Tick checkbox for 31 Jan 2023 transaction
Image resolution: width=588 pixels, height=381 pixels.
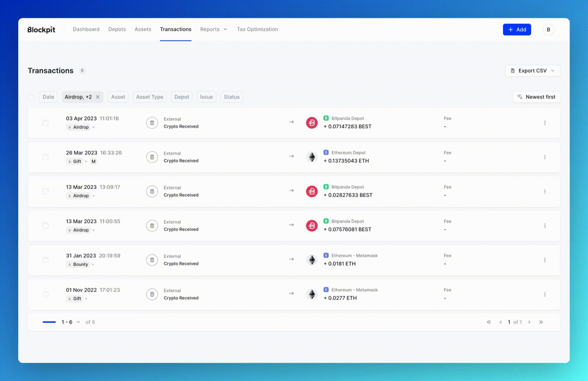tap(46, 260)
